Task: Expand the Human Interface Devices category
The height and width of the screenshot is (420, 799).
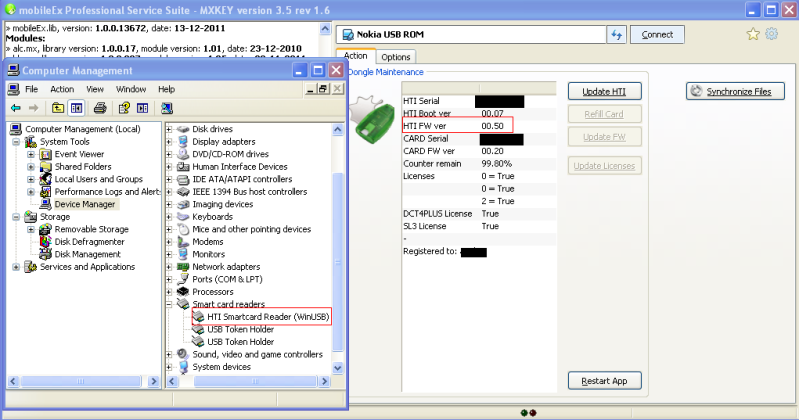Action: pos(169,167)
